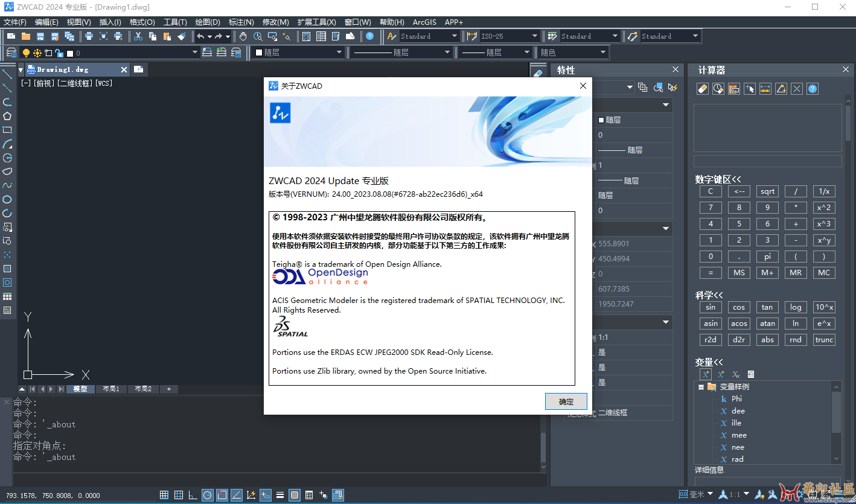Toggle Transparency display in the status bar
Screen dimensions: 856x504
pos(295,495)
